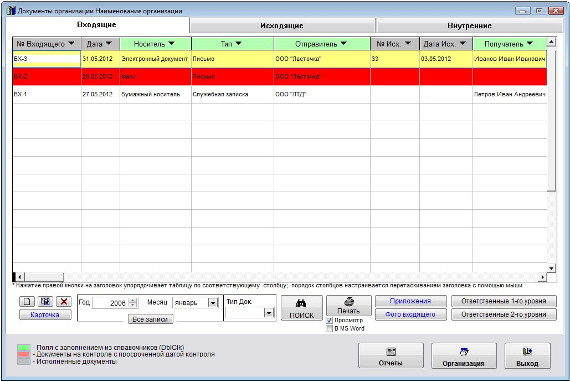570x382 pixels.
Task: Open filter arrow on Получатель column
Action: [x=530, y=44]
